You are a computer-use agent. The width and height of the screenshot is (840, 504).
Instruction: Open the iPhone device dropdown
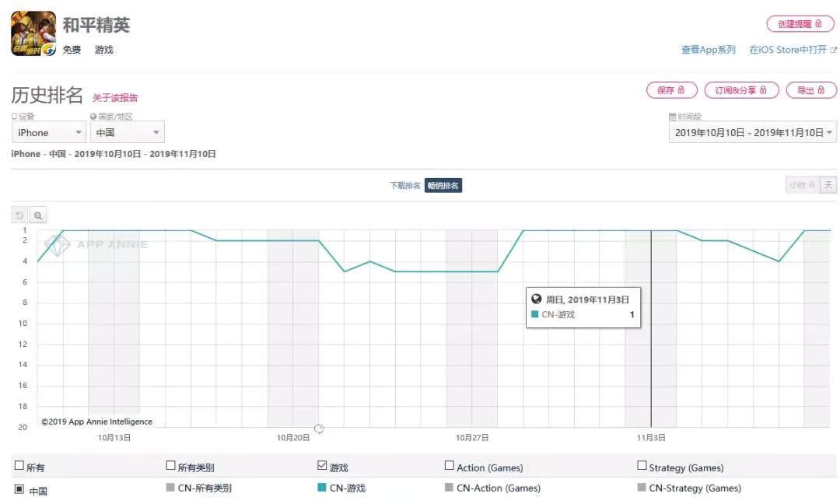point(49,132)
